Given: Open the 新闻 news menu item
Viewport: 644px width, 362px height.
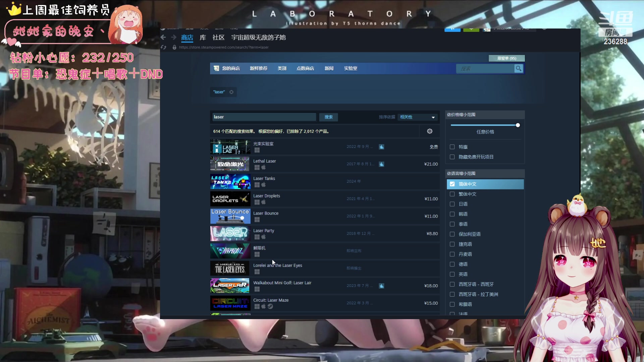Looking at the screenshot, I should [329, 68].
